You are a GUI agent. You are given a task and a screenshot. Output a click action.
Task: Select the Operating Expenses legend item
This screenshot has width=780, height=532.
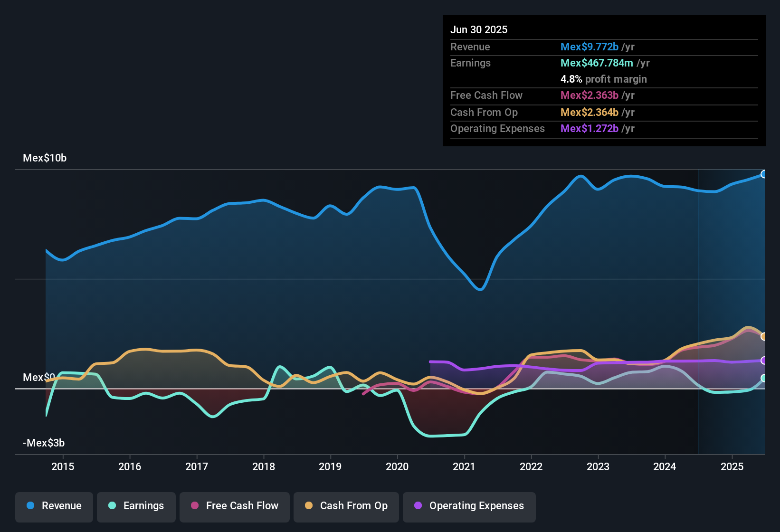click(x=469, y=506)
